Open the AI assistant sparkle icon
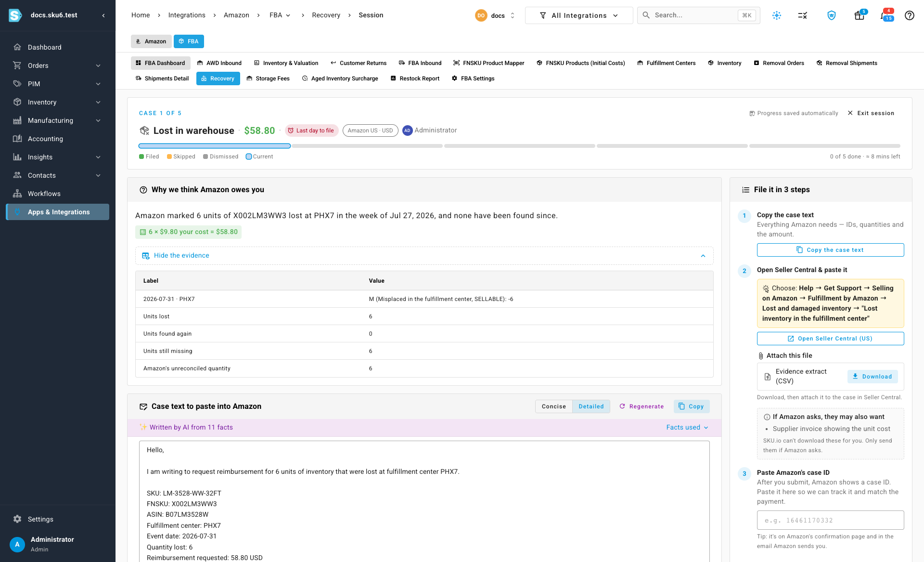 (x=777, y=15)
